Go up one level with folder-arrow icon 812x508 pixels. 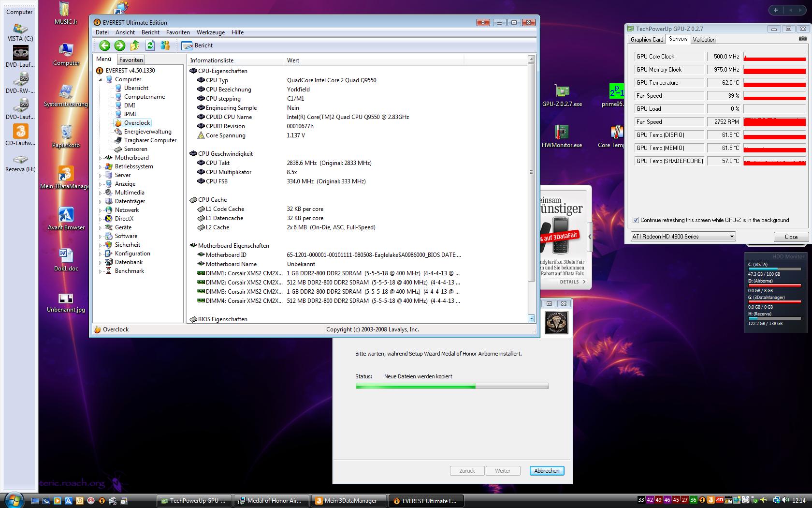point(135,45)
